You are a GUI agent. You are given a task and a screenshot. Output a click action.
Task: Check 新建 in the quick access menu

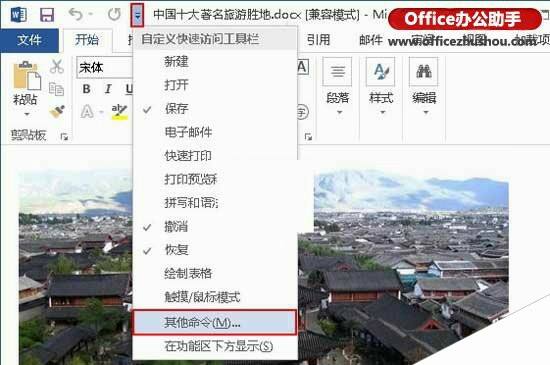pos(215,62)
